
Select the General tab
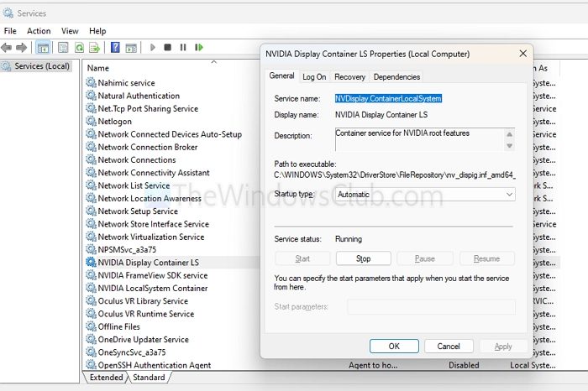click(281, 76)
